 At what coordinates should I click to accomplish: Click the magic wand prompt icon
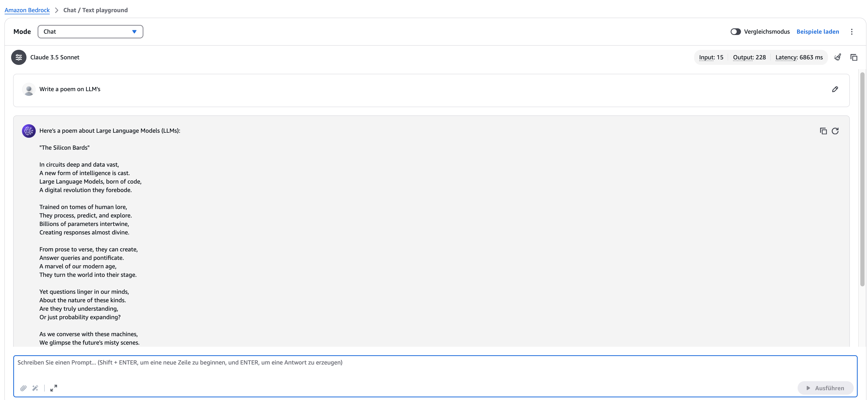35,388
